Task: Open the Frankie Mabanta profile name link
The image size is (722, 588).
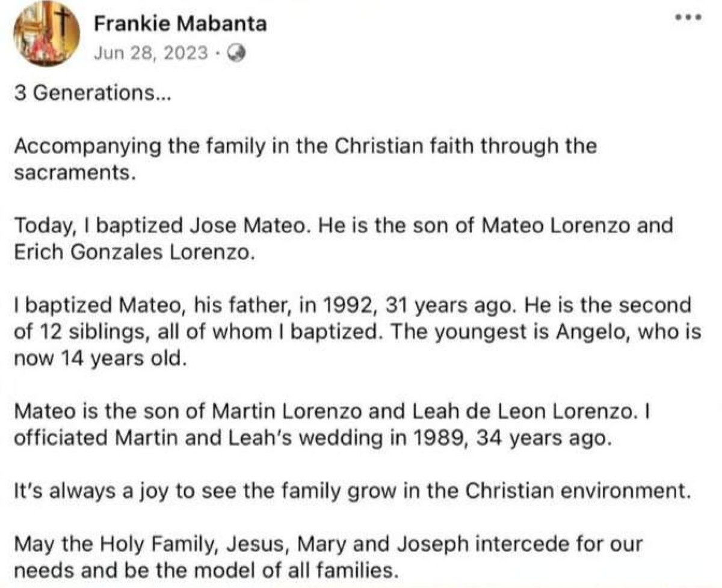Action: click(x=180, y=24)
